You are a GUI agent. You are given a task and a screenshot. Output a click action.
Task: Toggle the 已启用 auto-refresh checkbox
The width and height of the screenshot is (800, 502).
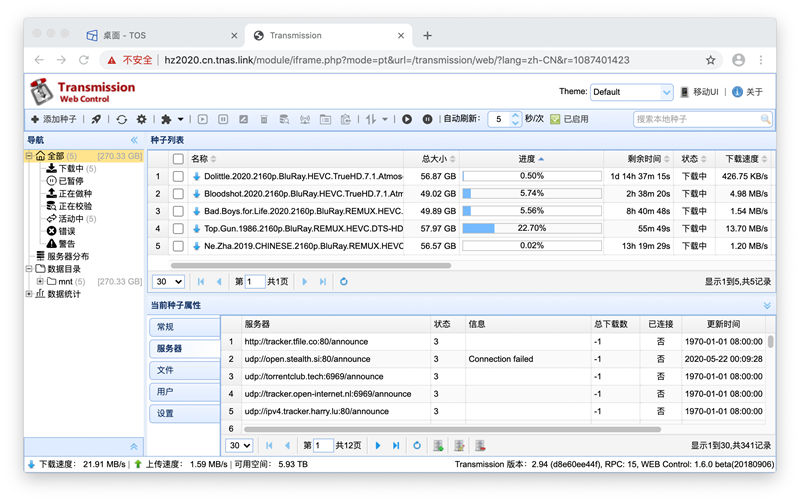coord(555,119)
